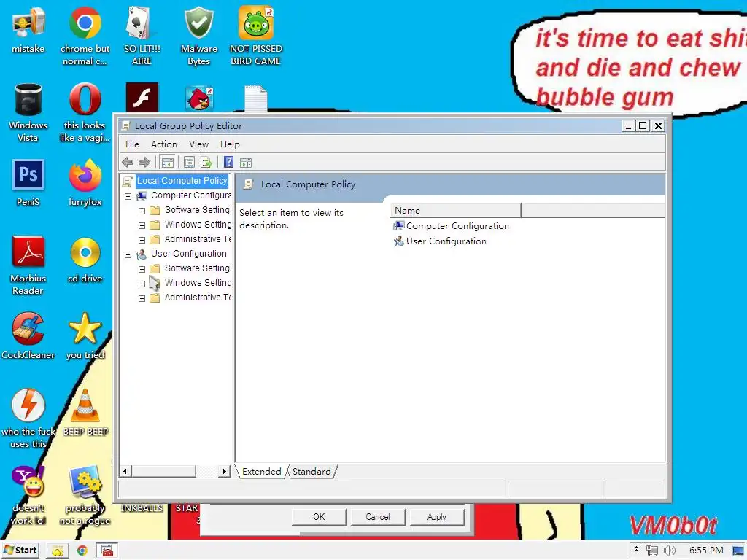
Task: Select the Local Computer Policy tree root
Action: (182, 181)
